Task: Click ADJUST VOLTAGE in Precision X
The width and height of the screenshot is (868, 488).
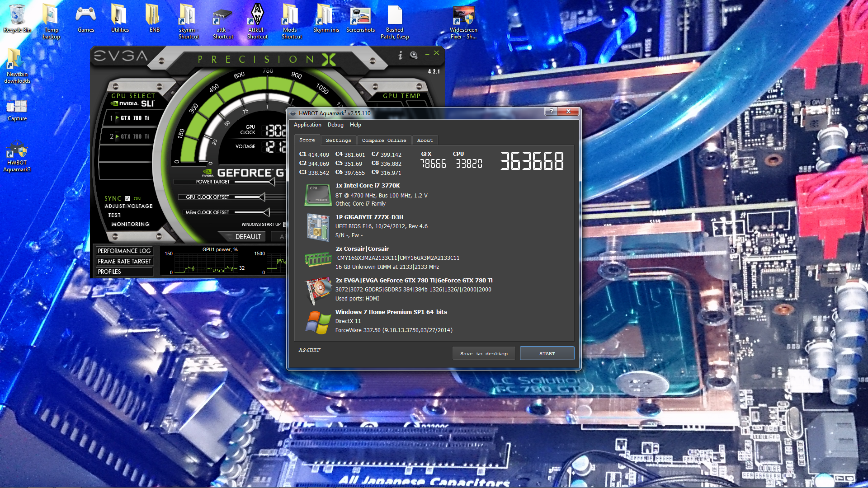Action: (x=129, y=206)
